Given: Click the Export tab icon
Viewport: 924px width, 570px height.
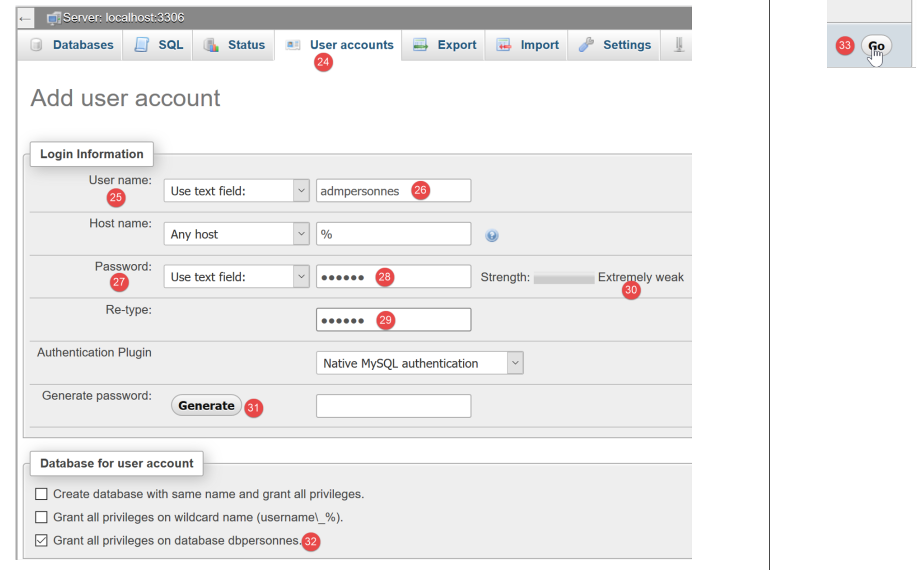Looking at the screenshot, I should 420,45.
